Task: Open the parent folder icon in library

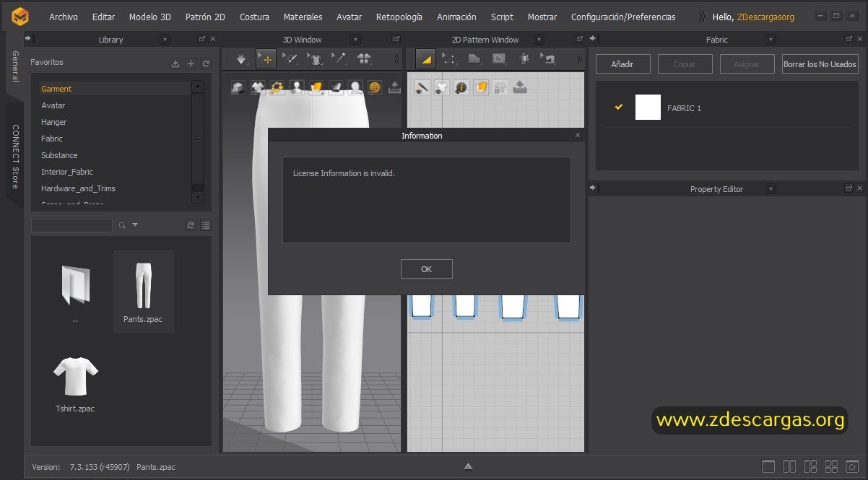Action: pyautogui.click(x=75, y=285)
